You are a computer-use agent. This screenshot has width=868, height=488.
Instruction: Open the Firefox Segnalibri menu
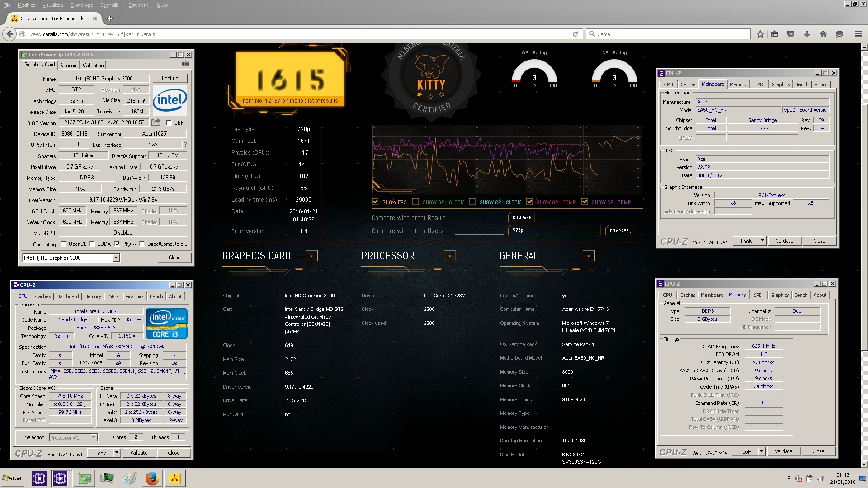[x=111, y=5]
